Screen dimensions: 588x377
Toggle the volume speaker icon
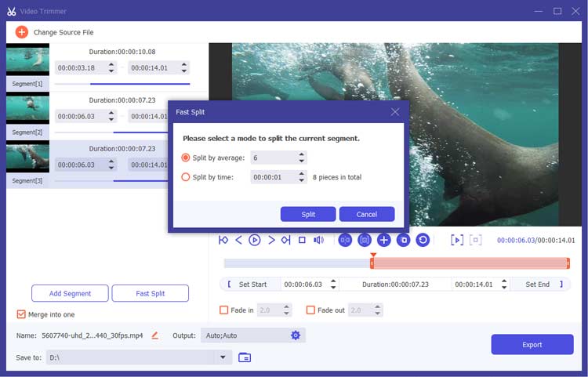click(x=318, y=240)
